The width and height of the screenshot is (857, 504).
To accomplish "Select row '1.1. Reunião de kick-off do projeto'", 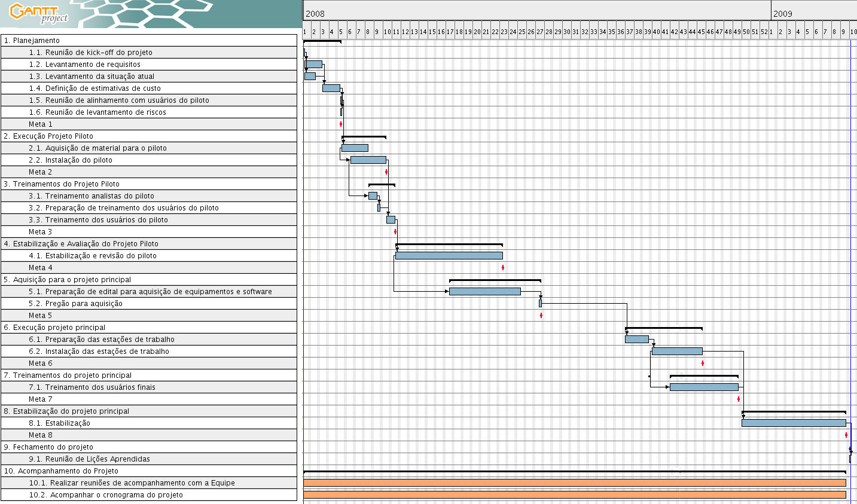I will click(149, 53).
